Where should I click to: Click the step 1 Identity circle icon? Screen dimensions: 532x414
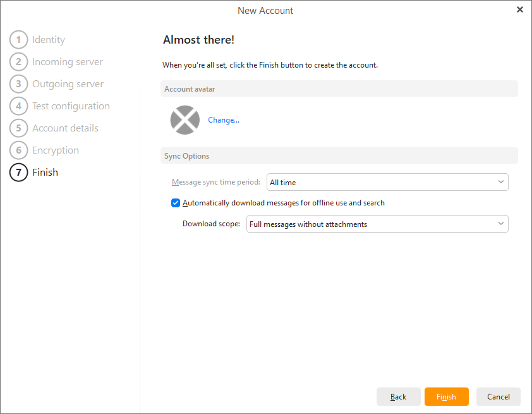19,40
